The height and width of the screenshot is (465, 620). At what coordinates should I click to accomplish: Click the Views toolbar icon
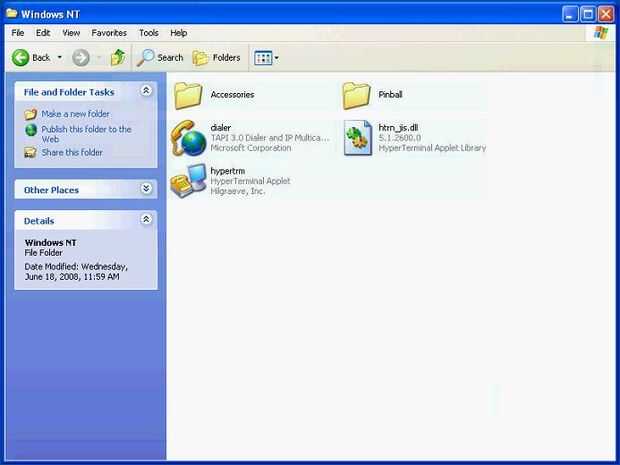[x=263, y=58]
